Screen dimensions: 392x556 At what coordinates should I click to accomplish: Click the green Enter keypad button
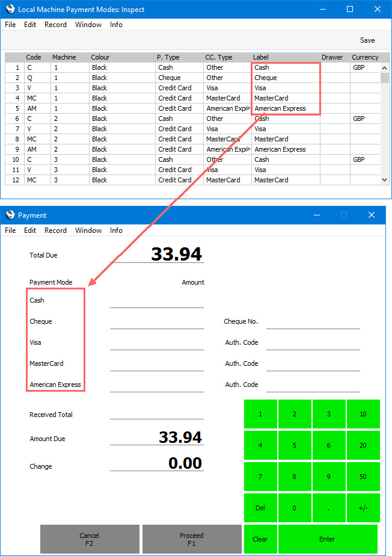[x=328, y=539]
